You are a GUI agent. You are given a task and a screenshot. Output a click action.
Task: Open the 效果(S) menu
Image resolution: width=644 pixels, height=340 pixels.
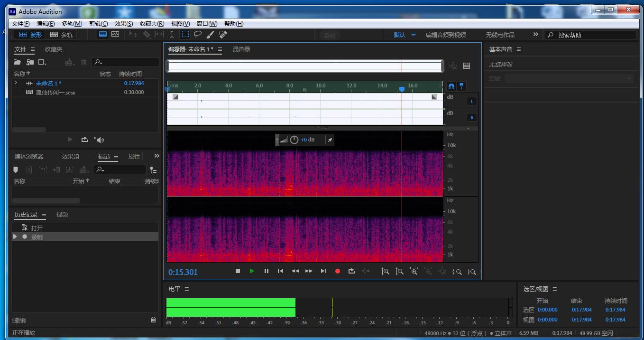(x=123, y=24)
